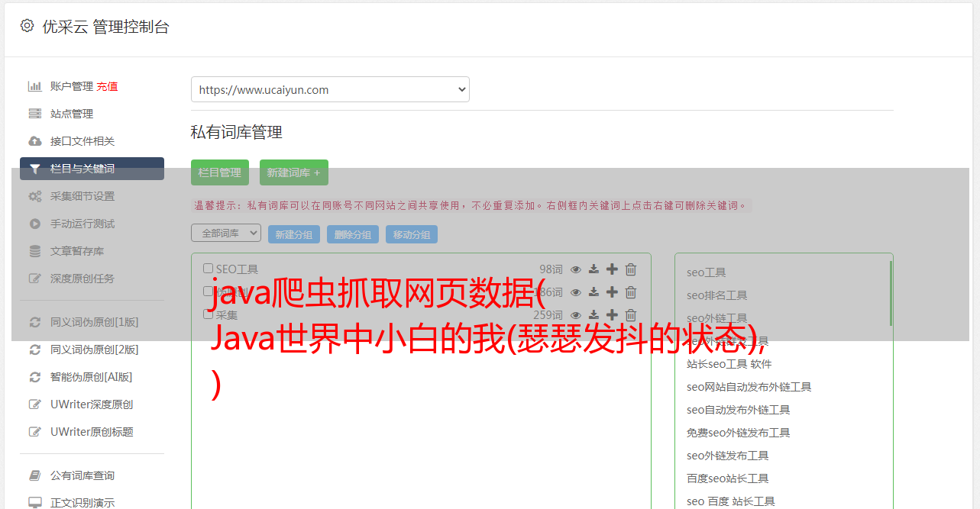Select keyword 站长seo工具 软件
The width and height of the screenshot is (980, 509).
729,364
